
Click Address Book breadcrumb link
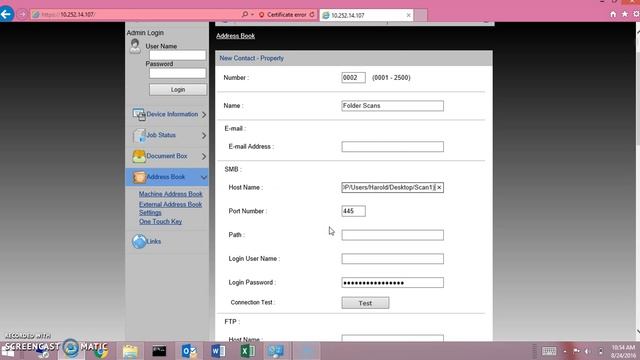point(236,36)
